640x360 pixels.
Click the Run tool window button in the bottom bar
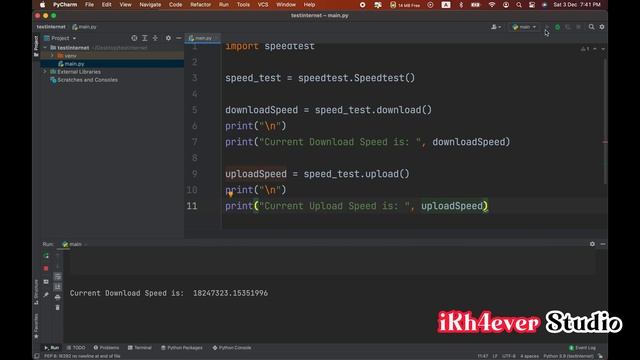(52, 348)
